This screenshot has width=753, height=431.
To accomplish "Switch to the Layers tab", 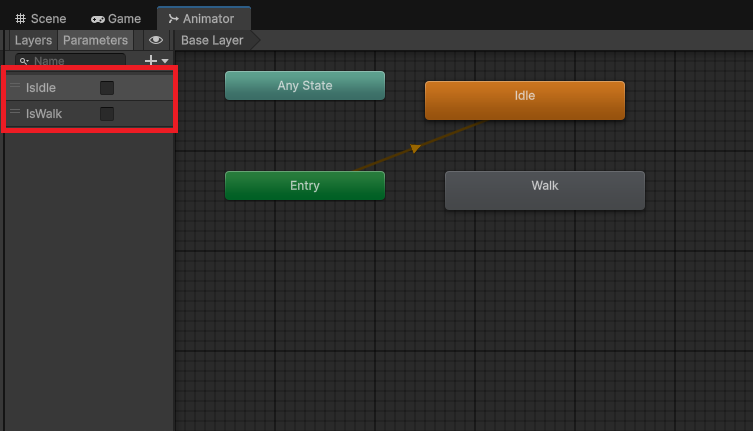I will point(33,40).
